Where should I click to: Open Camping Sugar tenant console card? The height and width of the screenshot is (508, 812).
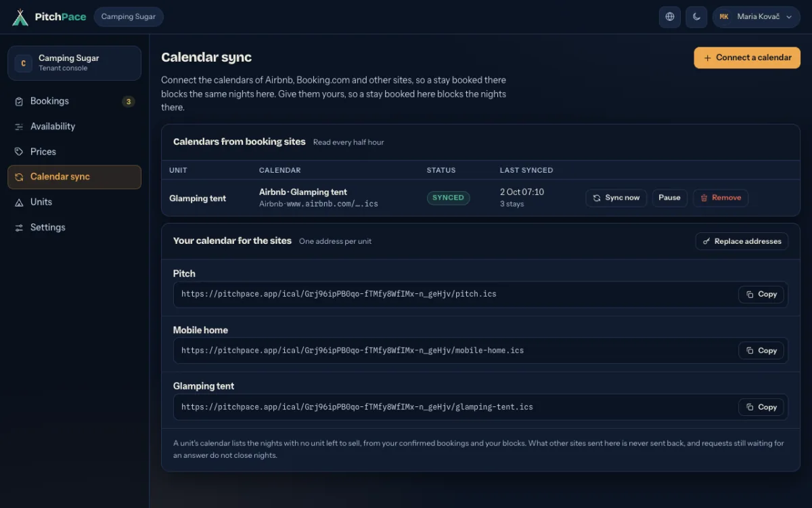click(x=74, y=63)
